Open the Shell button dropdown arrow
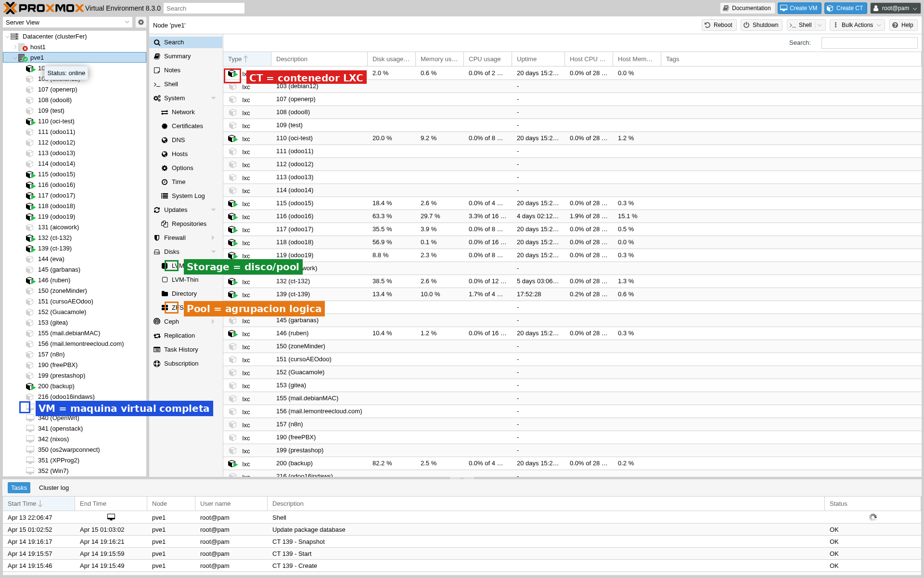 click(820, 25)
